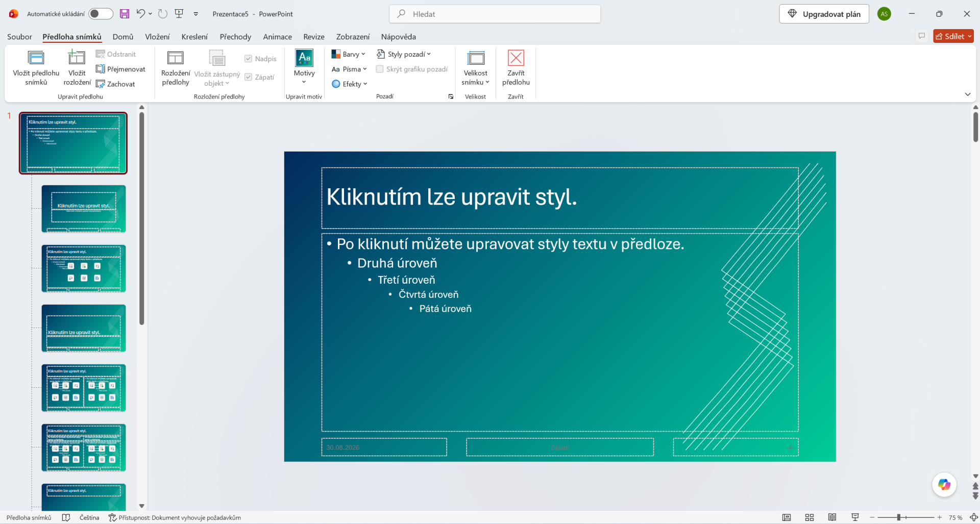This screenshot has height=524, width=980.
Task: Open the Nápověda tab
Action: (399, 37)
